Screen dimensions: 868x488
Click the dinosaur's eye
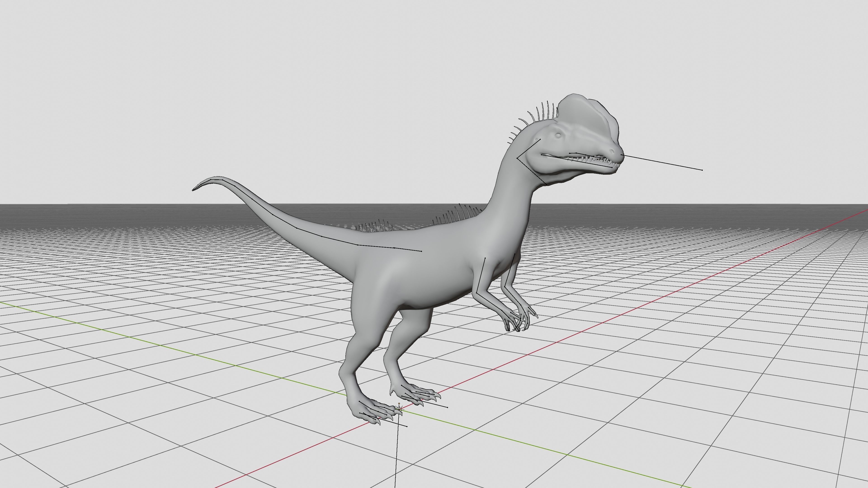click(558, 135)
